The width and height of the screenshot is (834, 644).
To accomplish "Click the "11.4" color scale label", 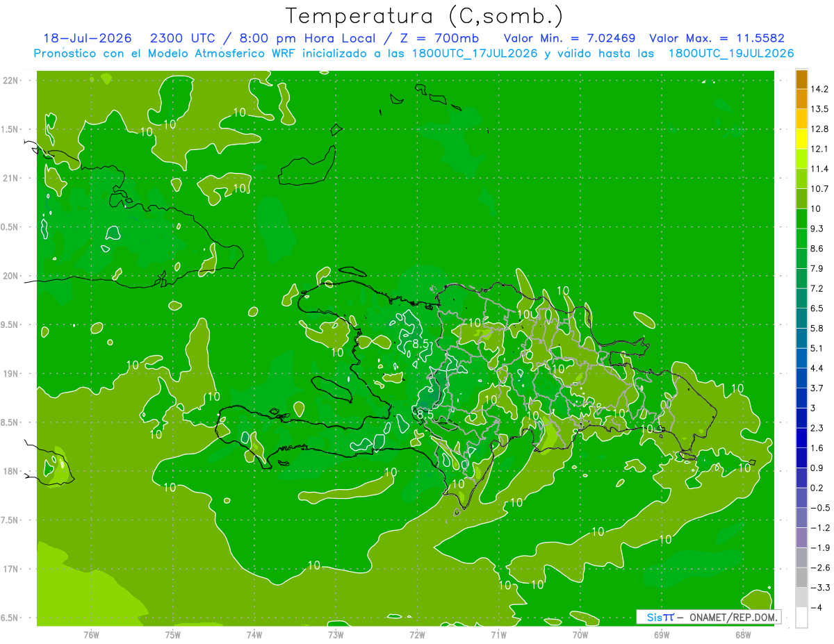I will point(819,169).
